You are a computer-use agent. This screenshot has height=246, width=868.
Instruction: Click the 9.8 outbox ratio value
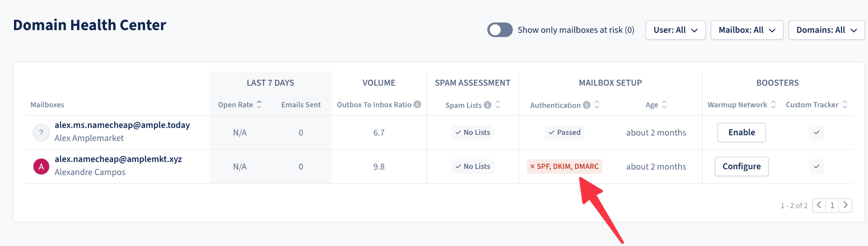[379, 167]
